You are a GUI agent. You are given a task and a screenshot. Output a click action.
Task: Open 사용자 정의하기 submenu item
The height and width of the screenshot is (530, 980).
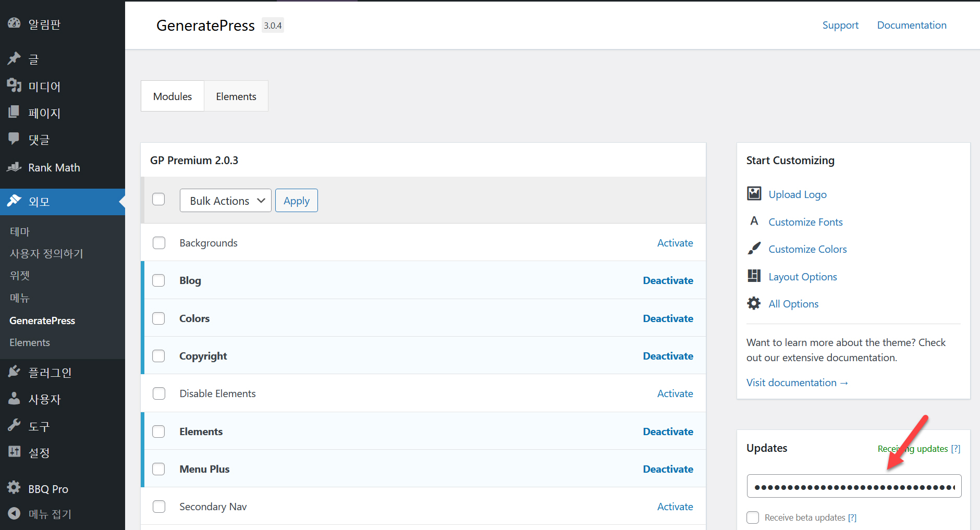(x=46, y=254)
